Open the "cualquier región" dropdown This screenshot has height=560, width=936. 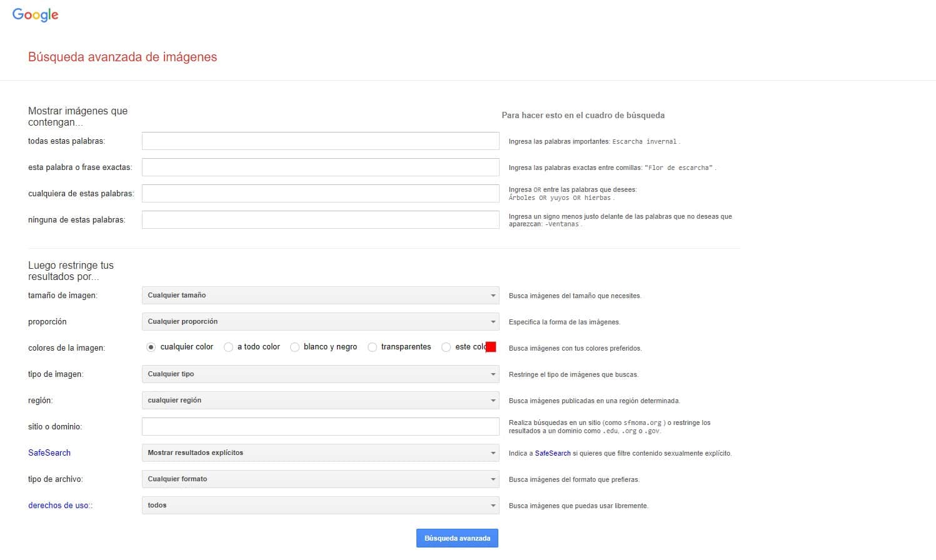pos(320,400)
